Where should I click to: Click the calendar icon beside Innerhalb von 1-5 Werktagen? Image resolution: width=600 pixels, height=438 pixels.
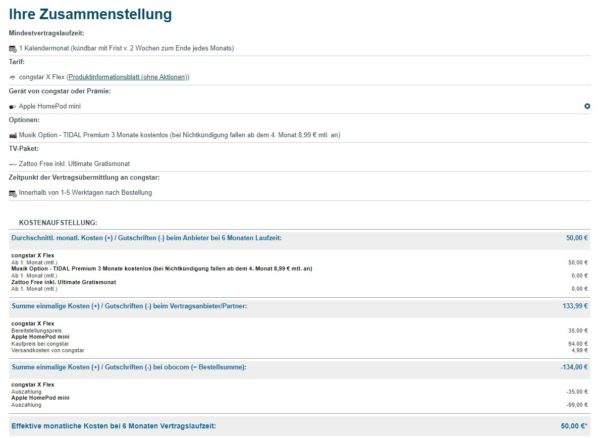12,192
